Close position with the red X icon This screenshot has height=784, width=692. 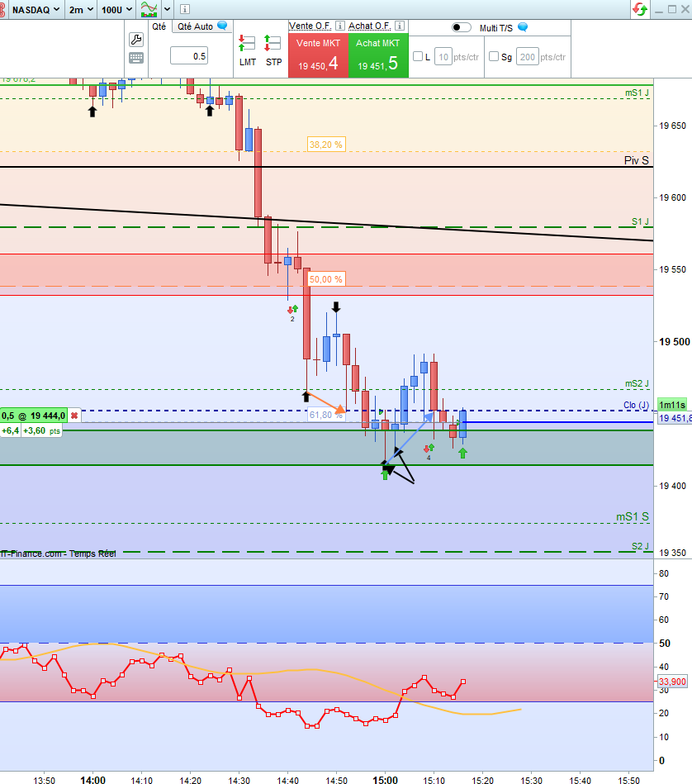pos(74,416)
